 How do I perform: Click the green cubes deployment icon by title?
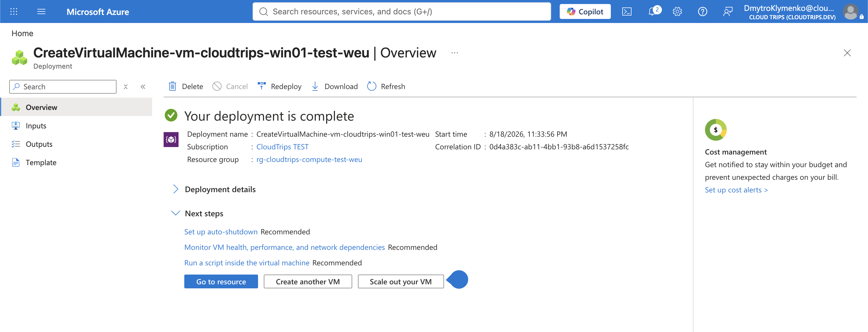click(x=19, y=58)
